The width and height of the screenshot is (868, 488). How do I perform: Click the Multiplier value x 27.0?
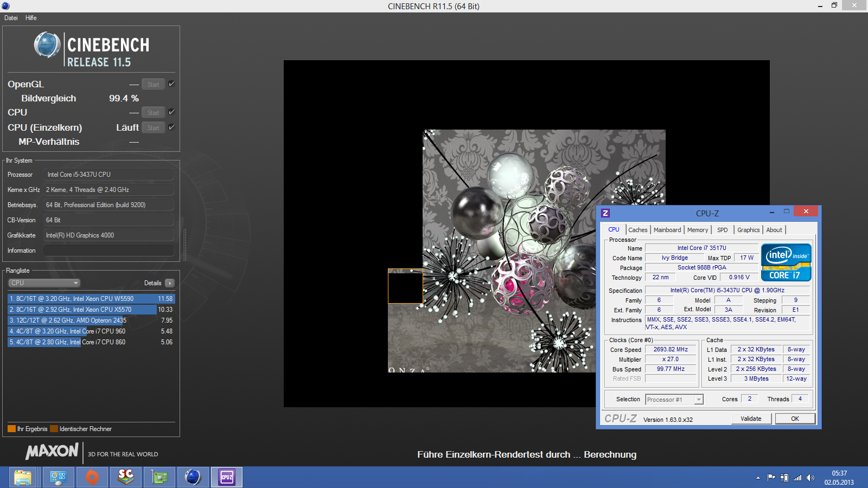(671, 359)
